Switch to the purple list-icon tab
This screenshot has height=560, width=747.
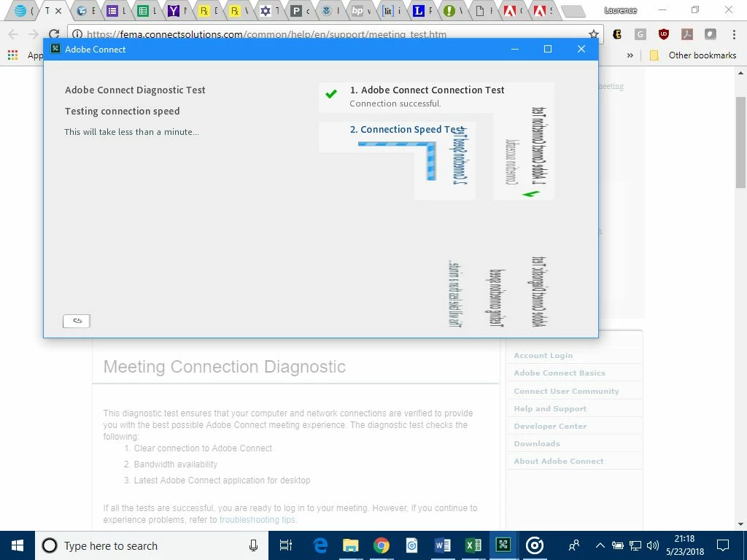click(x=112, y=10)
